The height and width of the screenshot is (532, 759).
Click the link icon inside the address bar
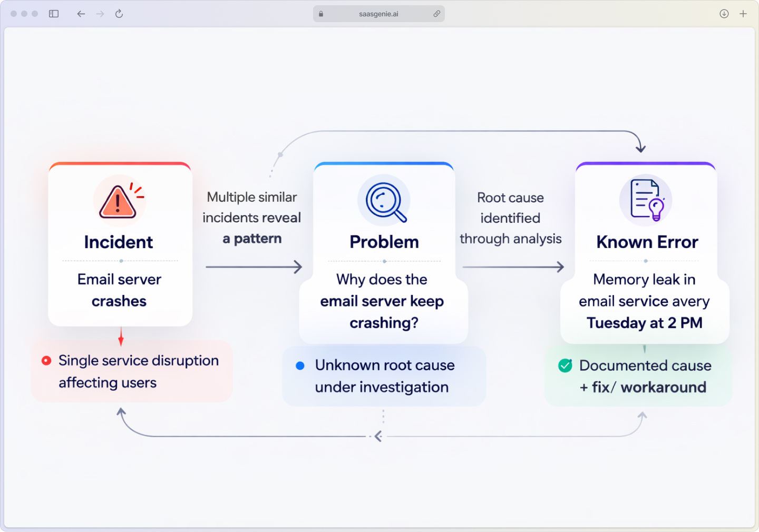[436, 14]
